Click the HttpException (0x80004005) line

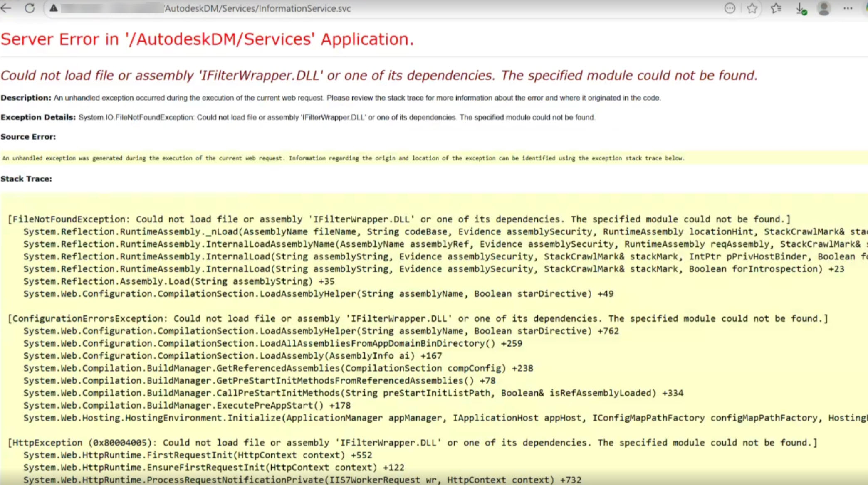(x=413, y=443)
